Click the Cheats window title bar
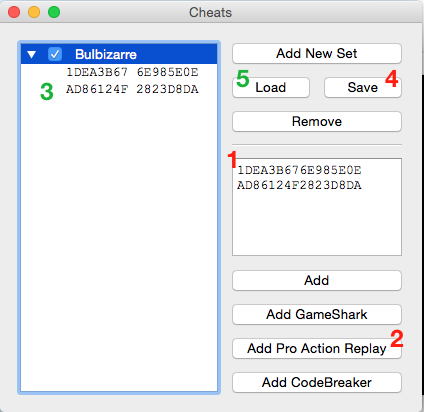The height and width of the screenshot is (412, 424). tap(210, 12)
